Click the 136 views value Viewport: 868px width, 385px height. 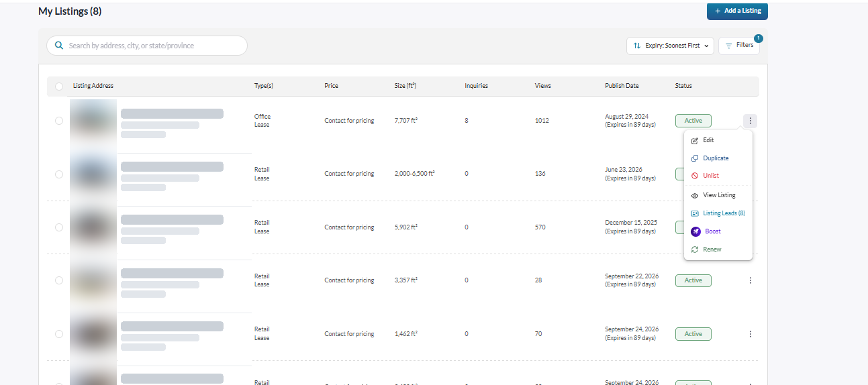pyautogui.click(x=540, y=174)
